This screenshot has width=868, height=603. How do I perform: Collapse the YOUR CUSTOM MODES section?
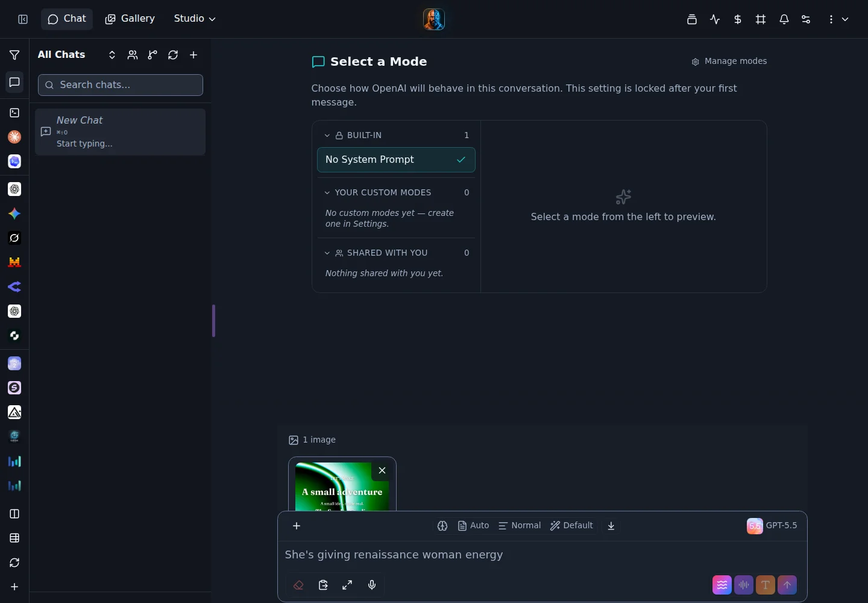pos(327,193)
